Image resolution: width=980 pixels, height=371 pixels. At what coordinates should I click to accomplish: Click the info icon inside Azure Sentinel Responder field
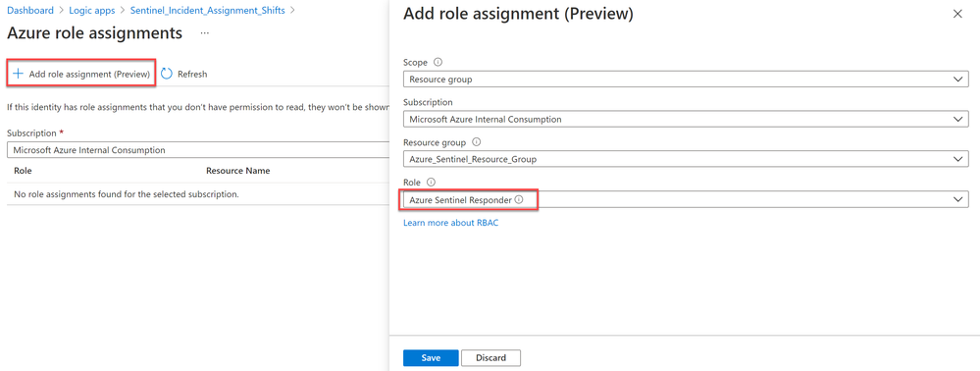point(519,199)
